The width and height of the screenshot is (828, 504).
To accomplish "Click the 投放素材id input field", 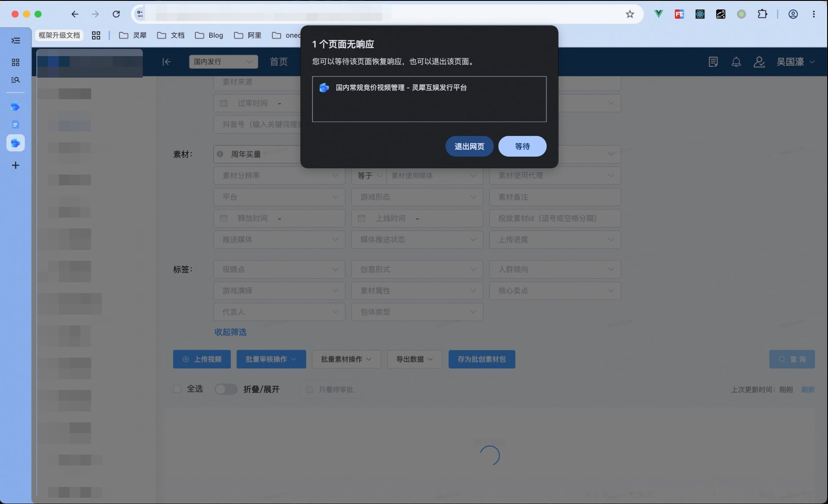I will pyautogui.click(x=555, y=219).
